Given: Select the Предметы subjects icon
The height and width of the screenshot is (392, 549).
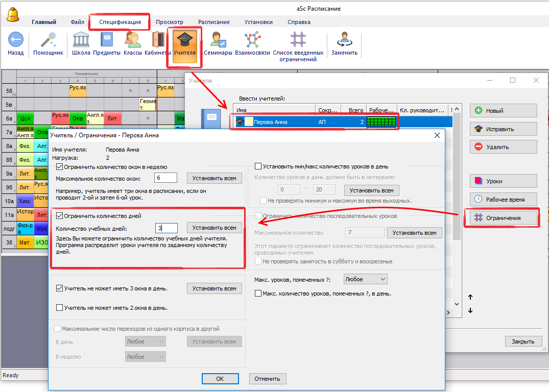Looking at the screenshot, I should [x=107, y=40].
